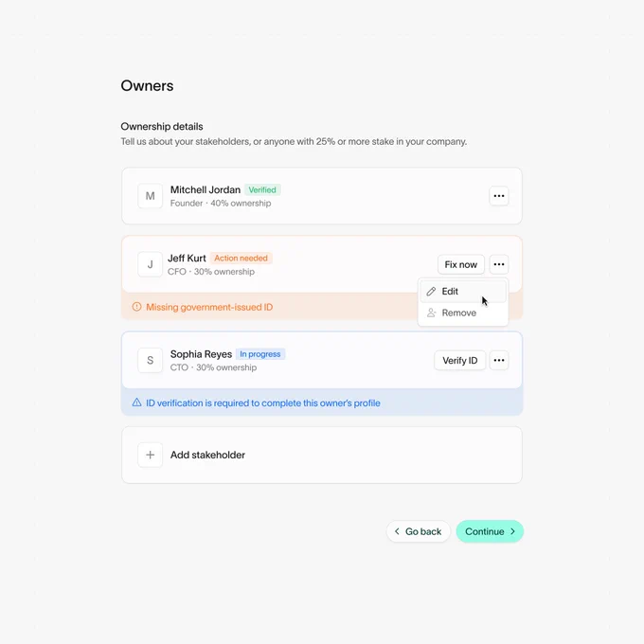
Task: Click the J avatar for Jeff Kurt
Action: [150, 264]
